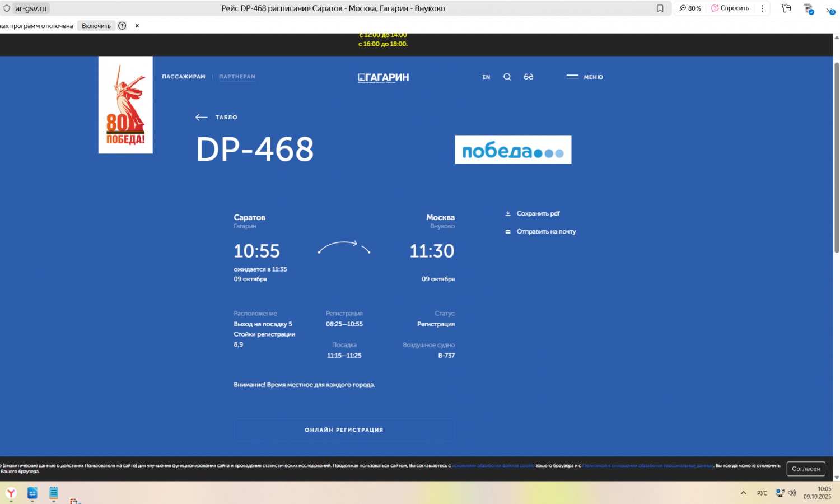This screenshot has height=504, width=840.
Task: Bookmark this page with the bookmark icon
Action: pos(660,8)
